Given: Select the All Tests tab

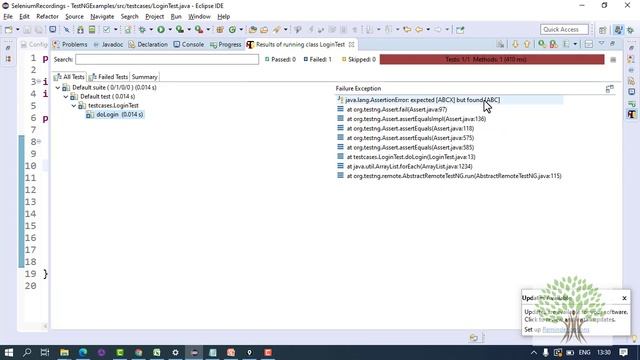Looking at the screenshot, I should point(69,77).
